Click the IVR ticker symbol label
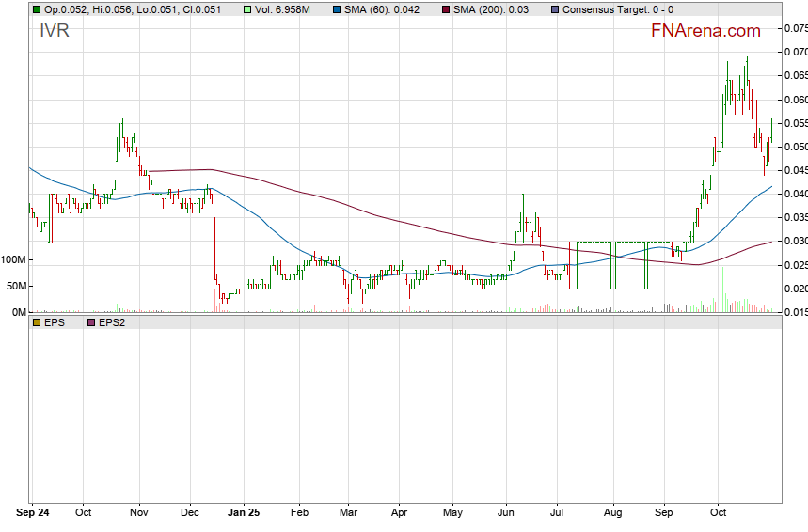This screenshot has width=808, height=532. [x=54, y=31]
